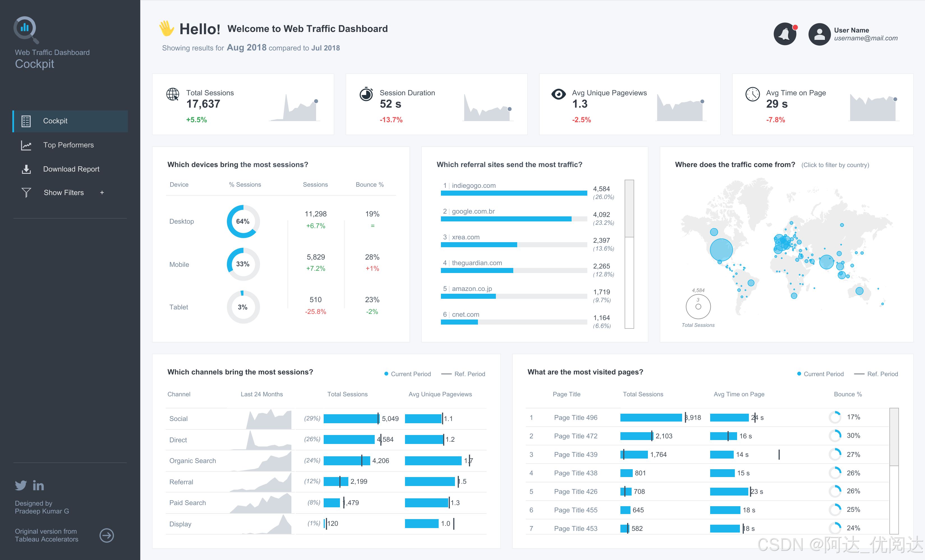Click the Desktop 64% donut chart
The height and width of the screenshot is (560, 925).
pos(243,221)
